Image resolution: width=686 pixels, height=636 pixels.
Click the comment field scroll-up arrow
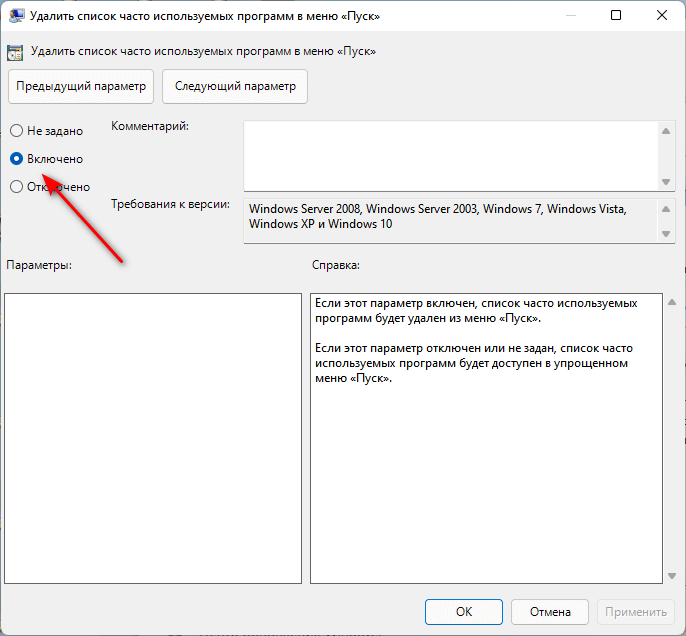pyautogui.click(x=666, y=131)
